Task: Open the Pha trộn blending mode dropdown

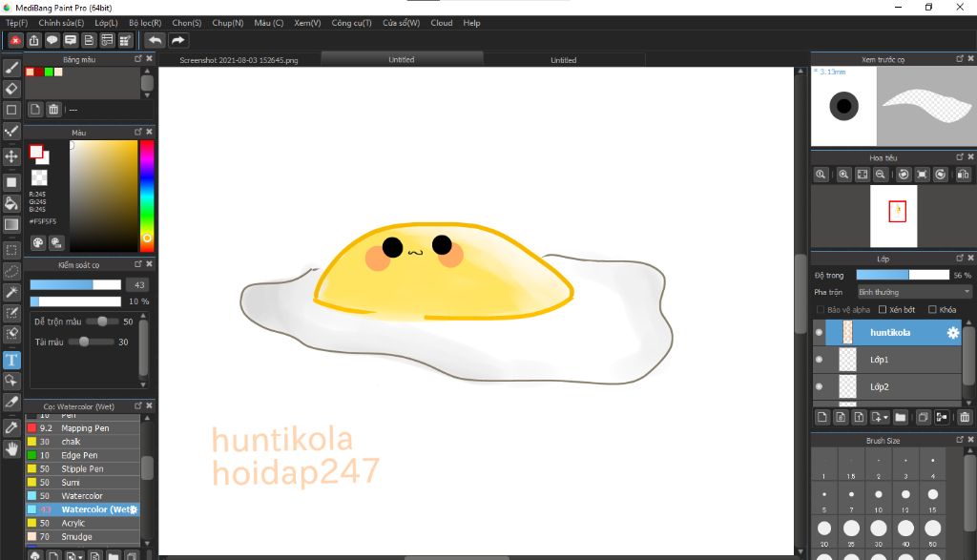Action: (x=914, y=292)
